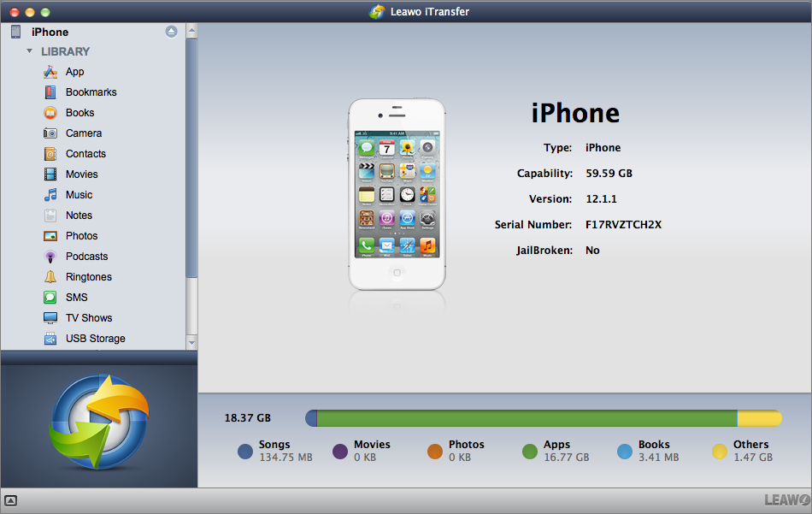Click the iPhone eject button
812x514 pixels.
pyautogui.click(x=171, y=32)
